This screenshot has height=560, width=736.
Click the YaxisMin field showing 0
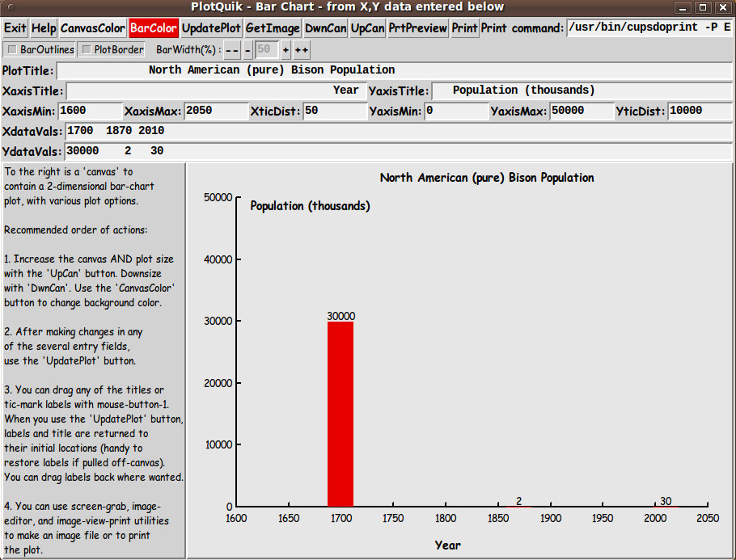456,112
